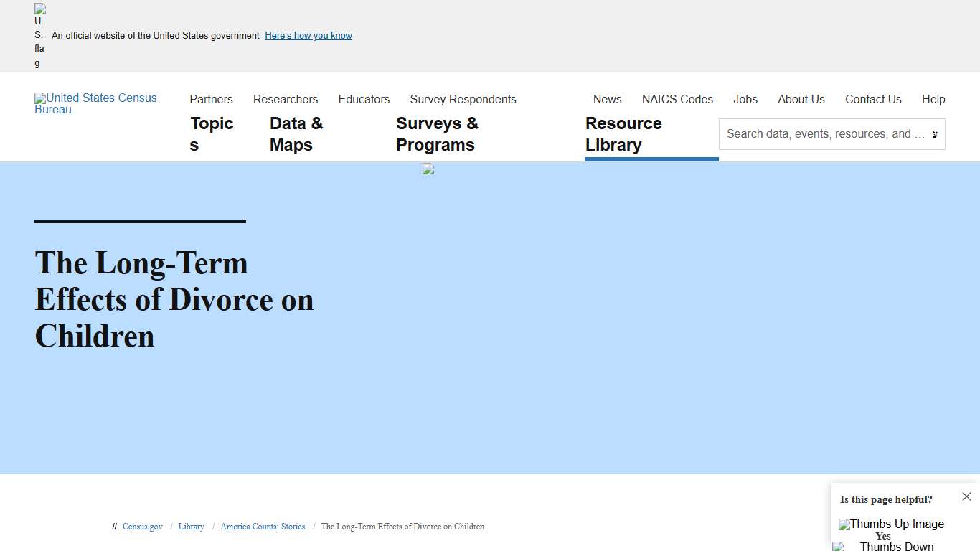The height and width of the screenshot is (551, 980).
Task: Select the Resource Library tab
Action: click(x=623, y=134)
